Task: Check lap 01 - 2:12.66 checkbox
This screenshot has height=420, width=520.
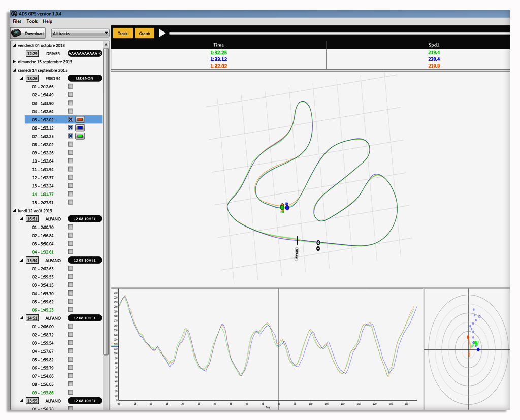Action: coord(70,86)
